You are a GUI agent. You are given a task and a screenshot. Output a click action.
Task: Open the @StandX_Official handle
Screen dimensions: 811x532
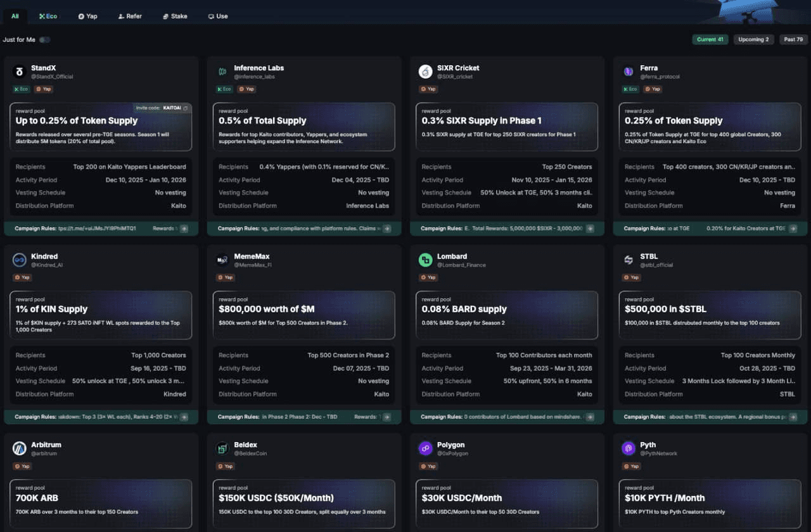coord(52,77)
